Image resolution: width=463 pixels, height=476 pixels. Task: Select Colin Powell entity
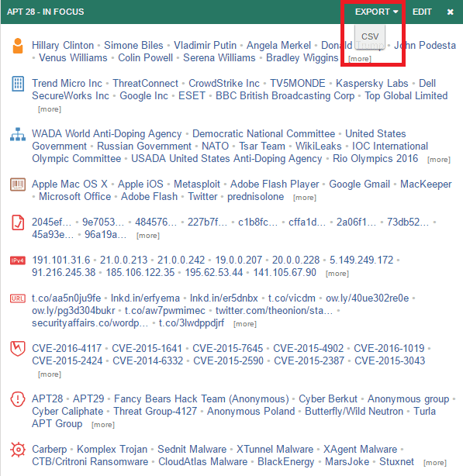(x=146, y=57)
